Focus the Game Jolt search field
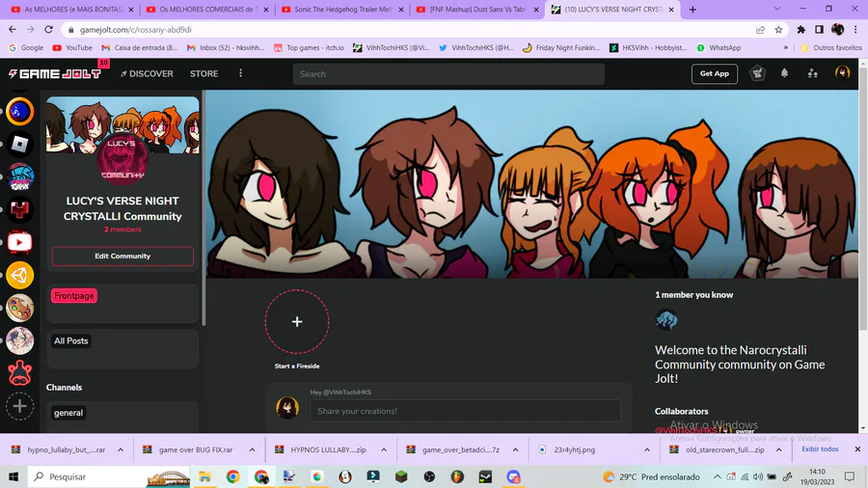The width and height of the screenshot is (868, 488). pos(448,73)
